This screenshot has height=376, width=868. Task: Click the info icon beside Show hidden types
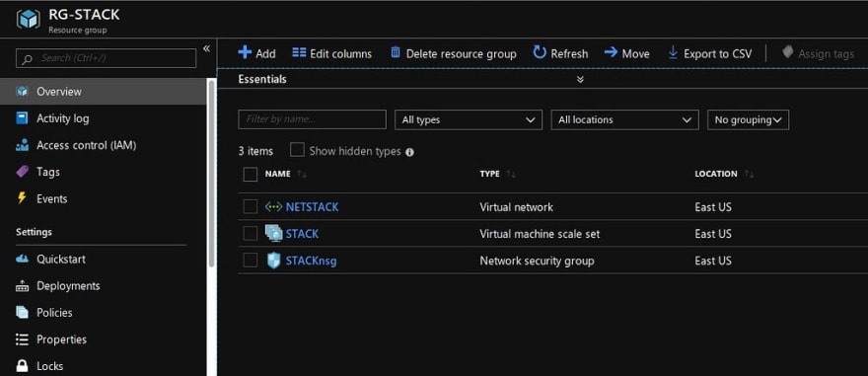(x=409, y=152)
